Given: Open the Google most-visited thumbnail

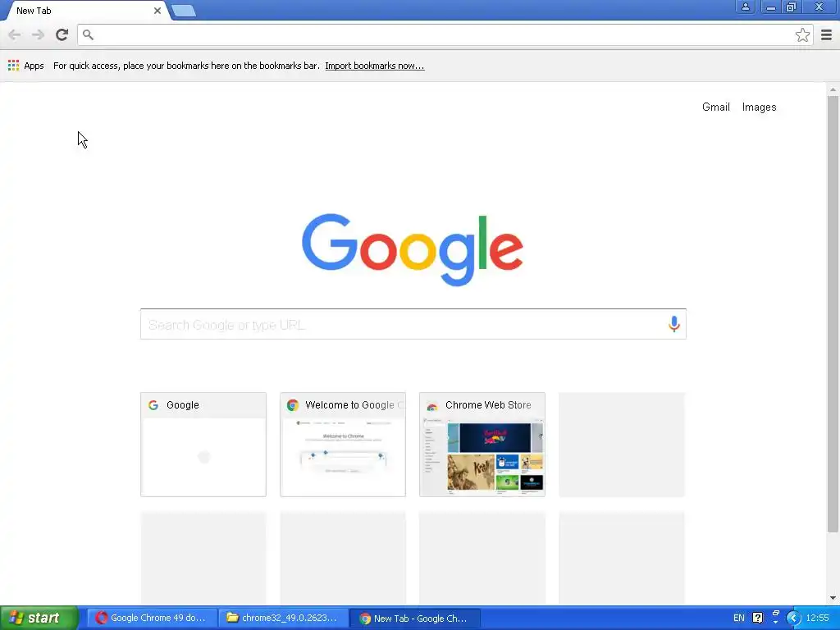Looking at the screenshot, I should tap(203, 445).
